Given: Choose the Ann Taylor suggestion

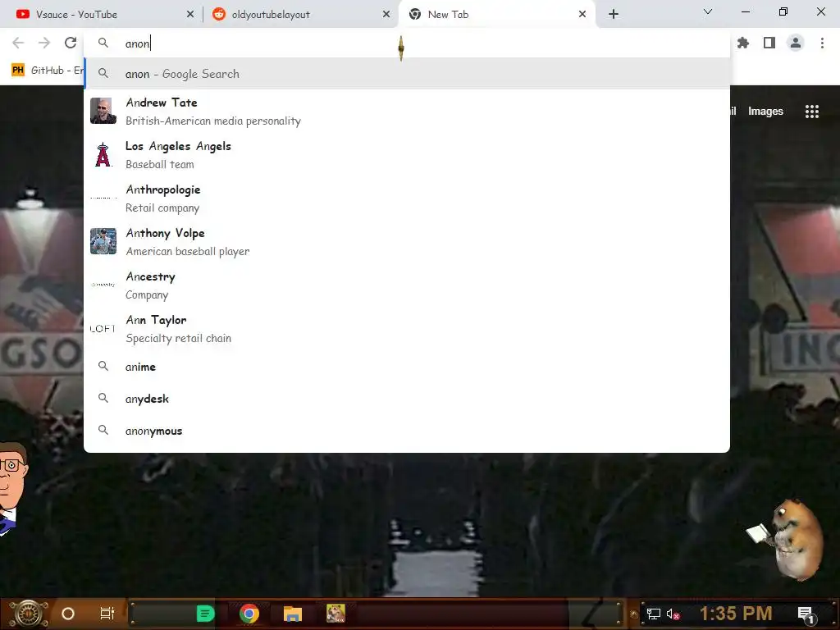Looking at the screenshot, I should pos(407,328).
